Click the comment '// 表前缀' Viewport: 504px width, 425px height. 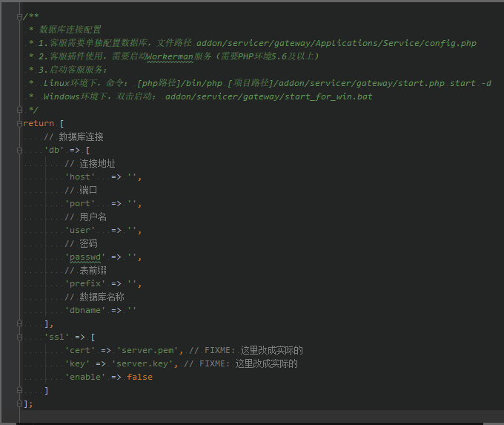[85, 270]
